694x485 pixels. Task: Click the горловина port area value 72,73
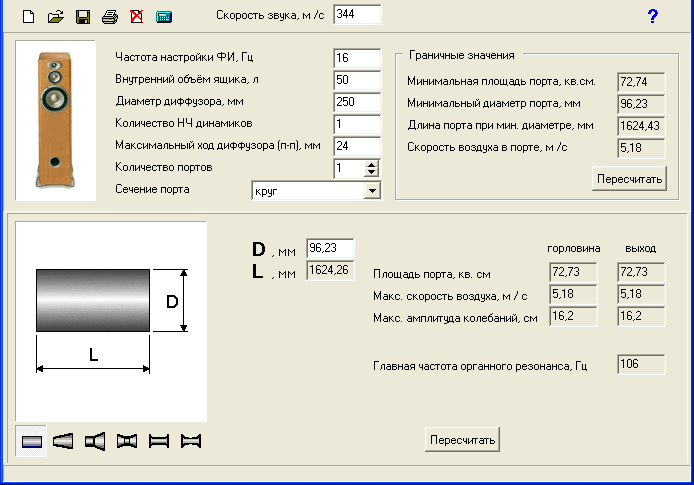point(573,272)
